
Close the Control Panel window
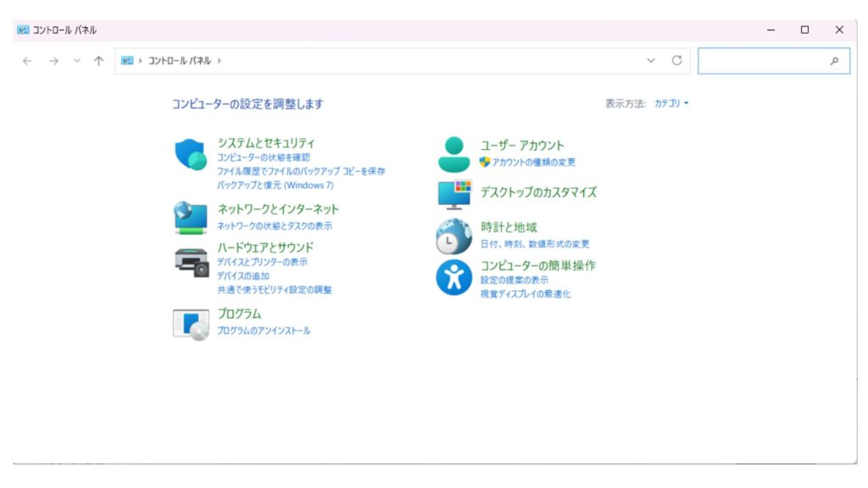(x=839, y=30)
